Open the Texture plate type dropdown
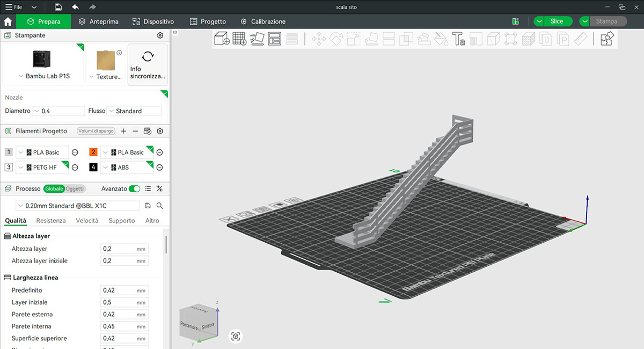The image size is (644, 349). (x=105, y=77)
